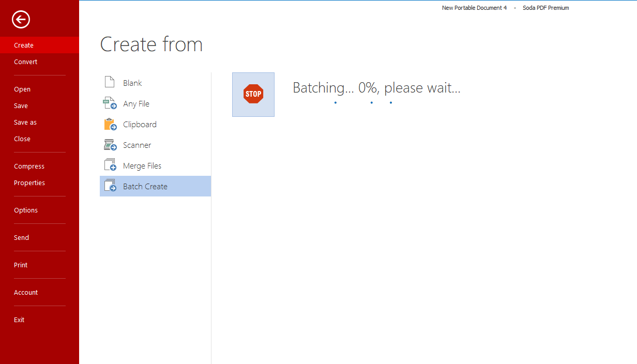Click the 'Batching... 0%, please wait...' text
Image resolution: width=637 pixels, height=364 pixels.
[376, 88]
